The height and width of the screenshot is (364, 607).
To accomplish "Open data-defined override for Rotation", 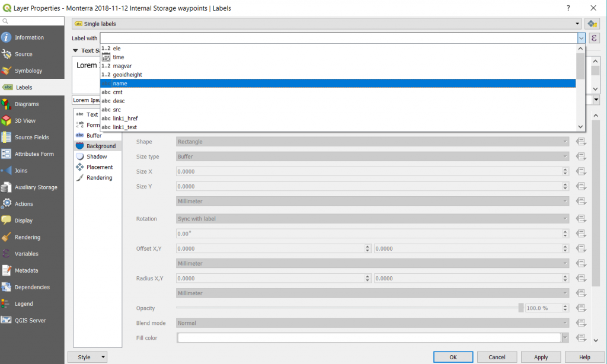I will pyautogui.click(x=581, y=219).
